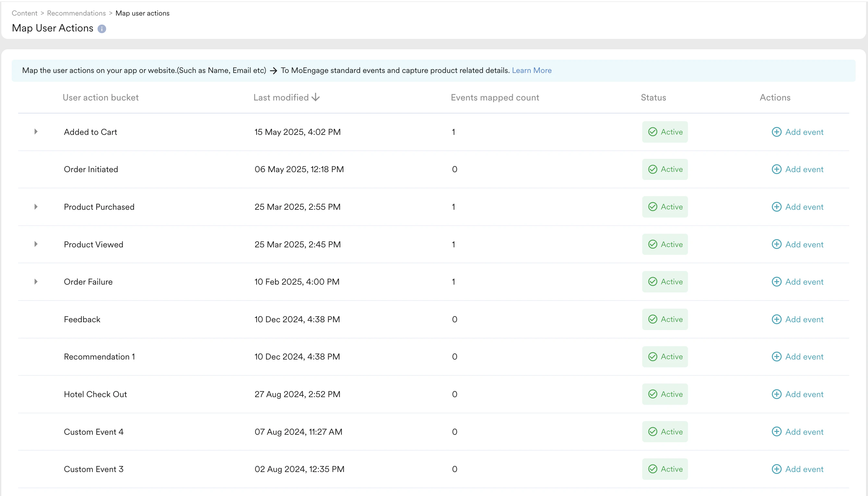Click Active checkmark icon for Product Purchased

(652, 207)
